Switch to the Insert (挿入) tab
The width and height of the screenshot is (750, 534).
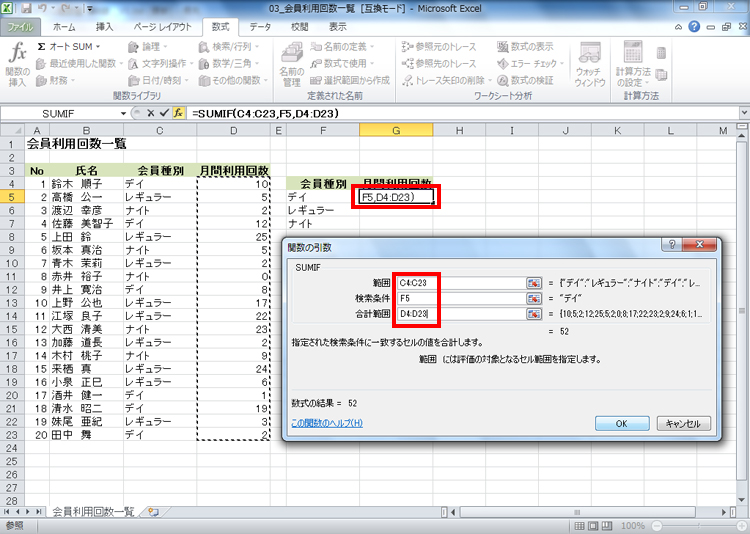coord(104,27)
